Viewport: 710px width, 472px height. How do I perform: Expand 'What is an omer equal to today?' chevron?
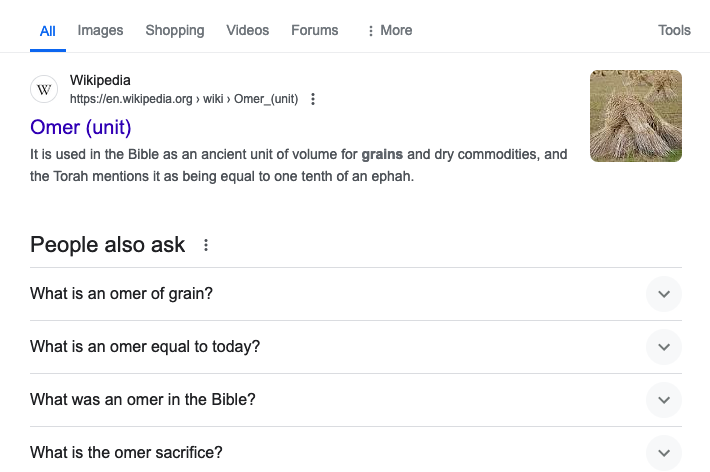(664, 347)
